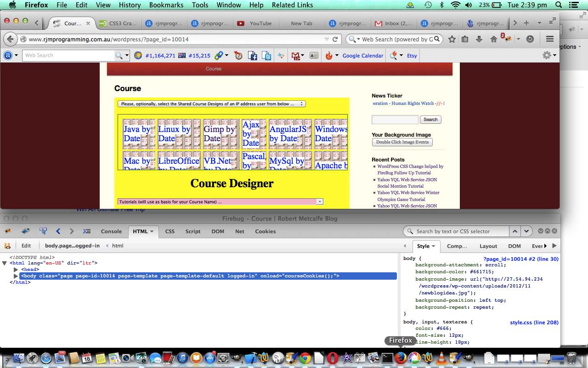
Task: Click the Firebug Edit button
Action: [26, 246]
